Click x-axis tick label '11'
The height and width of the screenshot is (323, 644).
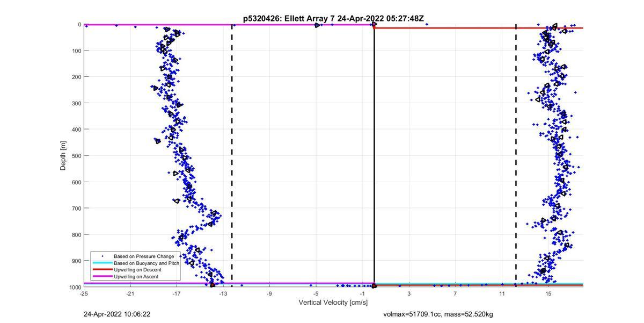point(502,293)
